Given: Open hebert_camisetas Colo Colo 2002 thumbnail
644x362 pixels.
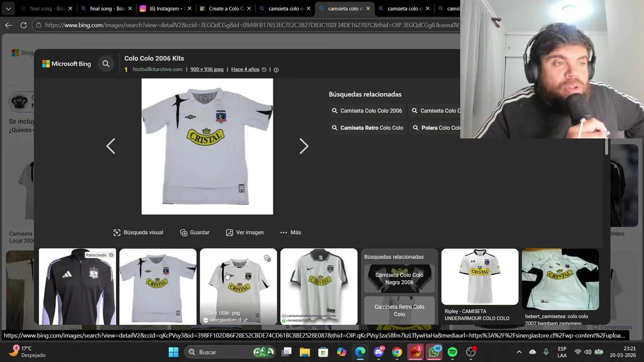Looking at the screenshot, I should (560, 279).
